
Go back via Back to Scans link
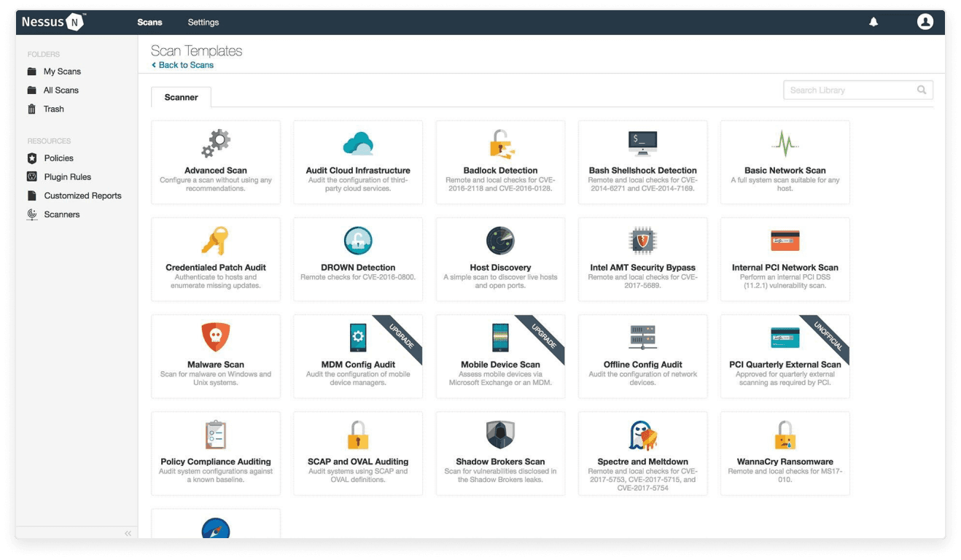[185, 65]
